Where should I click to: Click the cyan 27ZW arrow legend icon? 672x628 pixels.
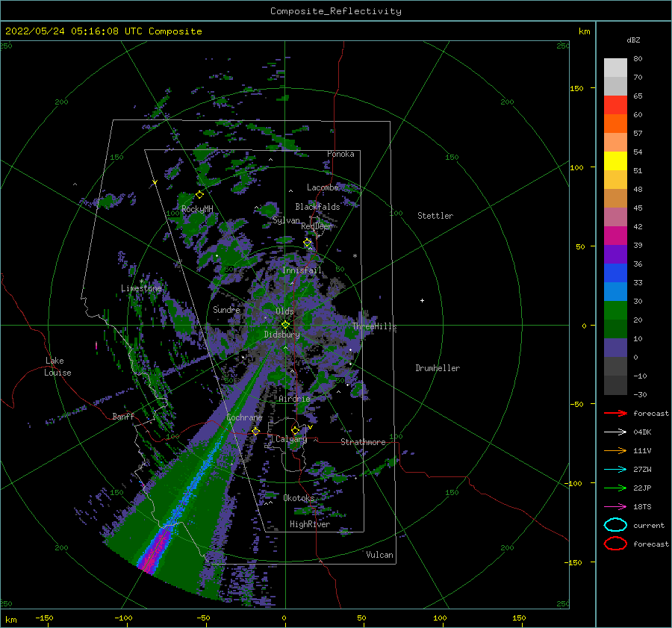coord(615,470)
